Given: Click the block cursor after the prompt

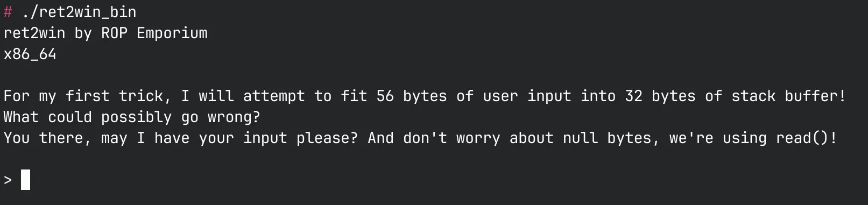Looking at the screenshot, I should (x=25, y=180).
